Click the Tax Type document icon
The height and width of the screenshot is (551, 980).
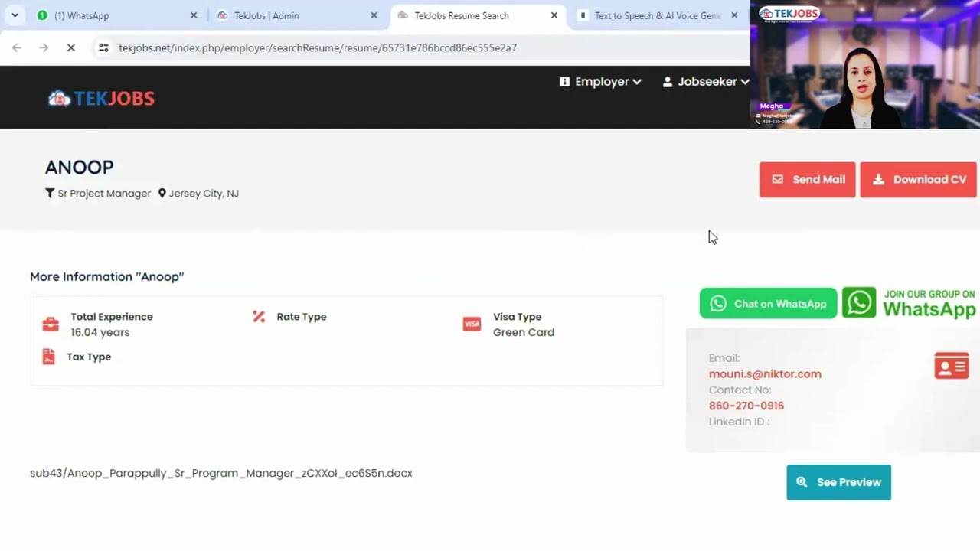(x=48, y=357)
